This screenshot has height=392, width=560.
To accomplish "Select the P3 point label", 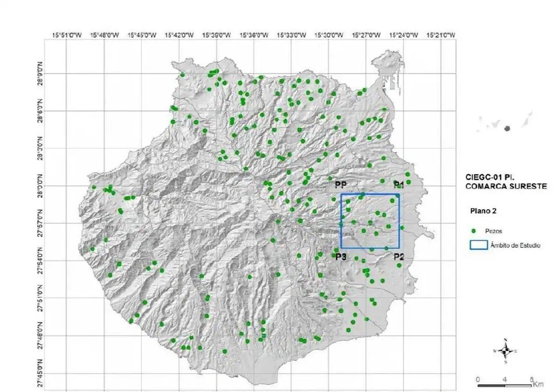I will pyautogui.click(x=341, y=256).
